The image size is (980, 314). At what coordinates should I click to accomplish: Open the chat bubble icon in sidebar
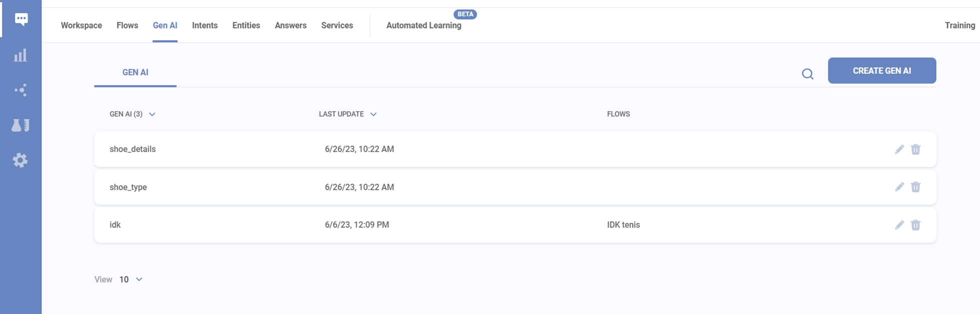coord(21,20)
